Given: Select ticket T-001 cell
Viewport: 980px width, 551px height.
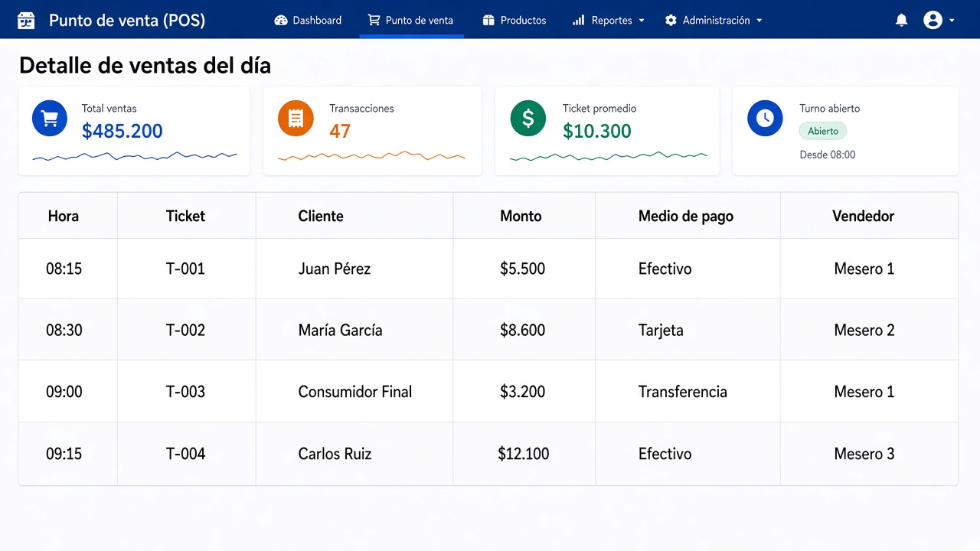Looking at the screenshot, I should tap(186, 269).
